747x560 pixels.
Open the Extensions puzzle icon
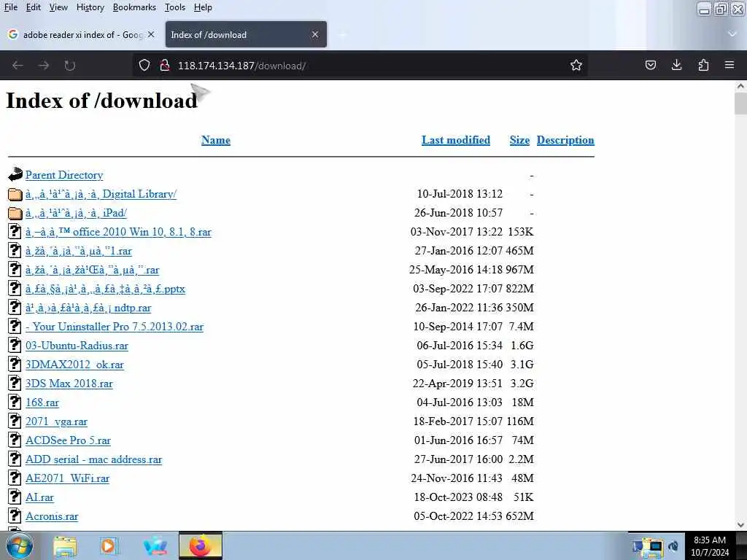click(x=703, y=65)
